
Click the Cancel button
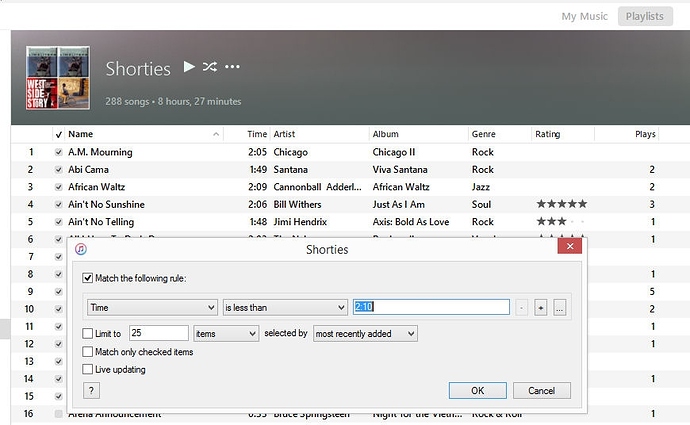pyautogui.click(x=541, y=390)
